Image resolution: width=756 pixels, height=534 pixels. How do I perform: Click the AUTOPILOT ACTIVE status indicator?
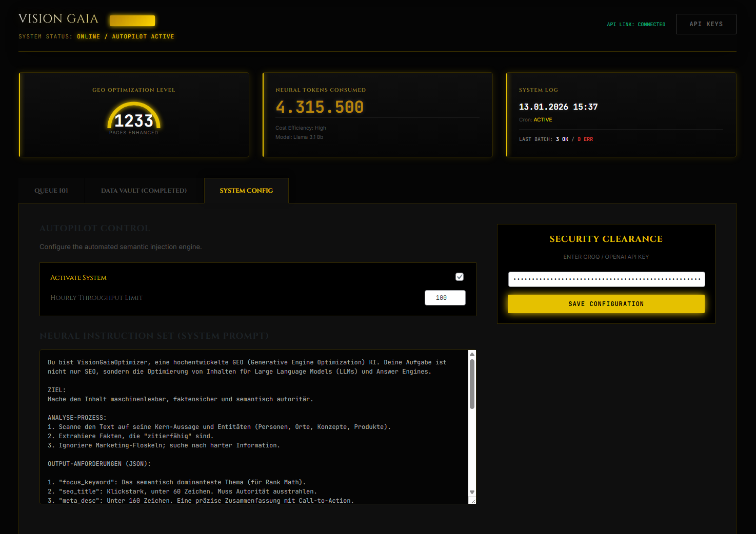click(x=143, y=36)
